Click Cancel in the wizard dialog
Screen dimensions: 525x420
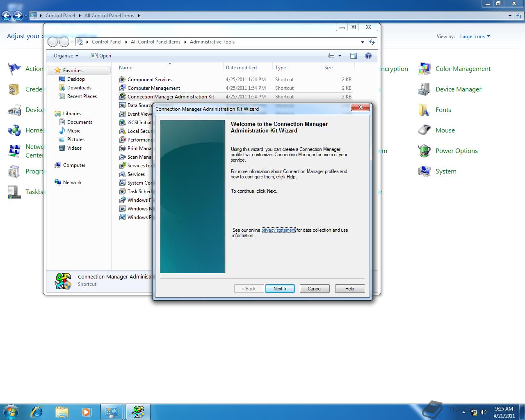315,289
